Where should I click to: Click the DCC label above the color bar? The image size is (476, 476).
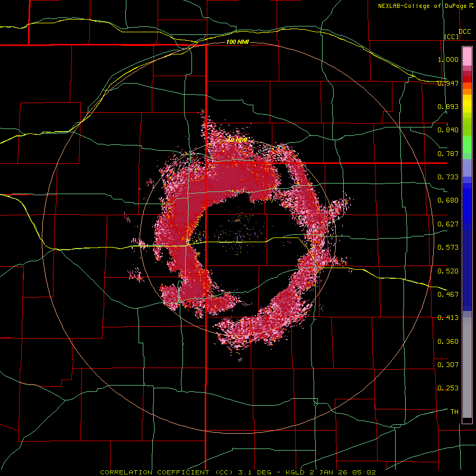tap(465, 32)
